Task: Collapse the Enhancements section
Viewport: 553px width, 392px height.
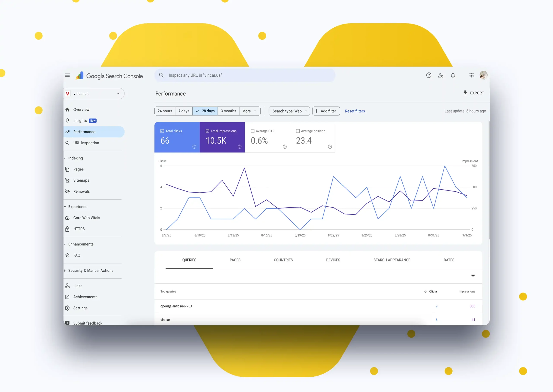Action: [65, 244]
